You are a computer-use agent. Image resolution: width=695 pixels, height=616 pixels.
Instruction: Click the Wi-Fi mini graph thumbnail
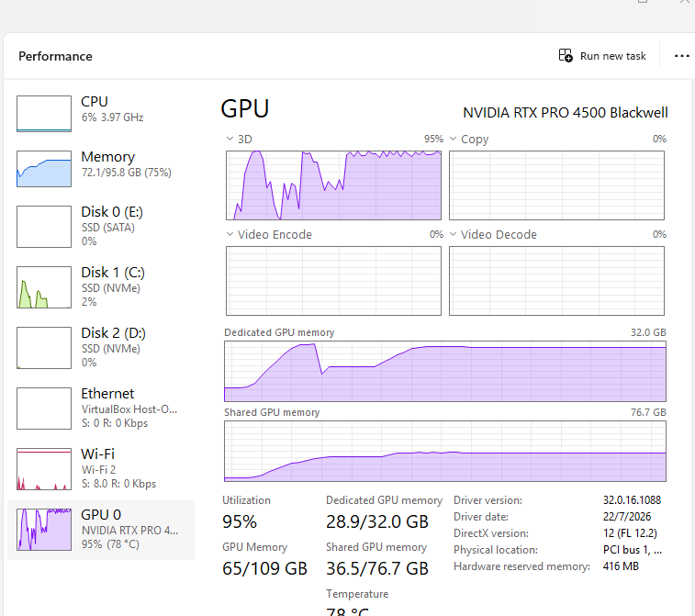coord(44,469)
